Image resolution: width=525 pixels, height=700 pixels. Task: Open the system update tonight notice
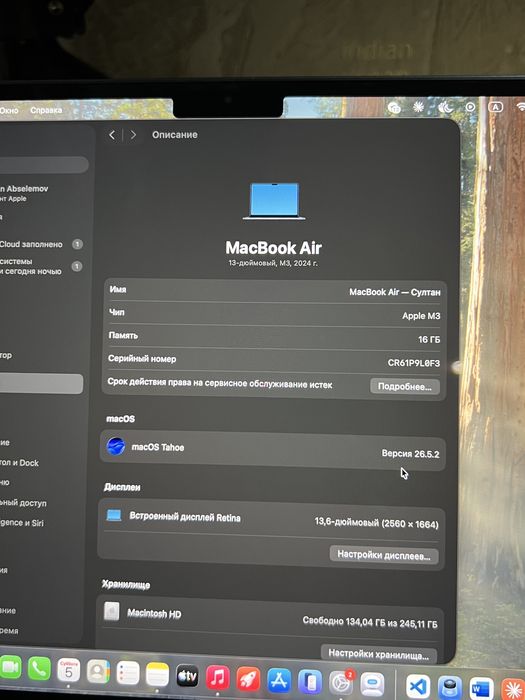pyautogui.click(x=41, y=266)
